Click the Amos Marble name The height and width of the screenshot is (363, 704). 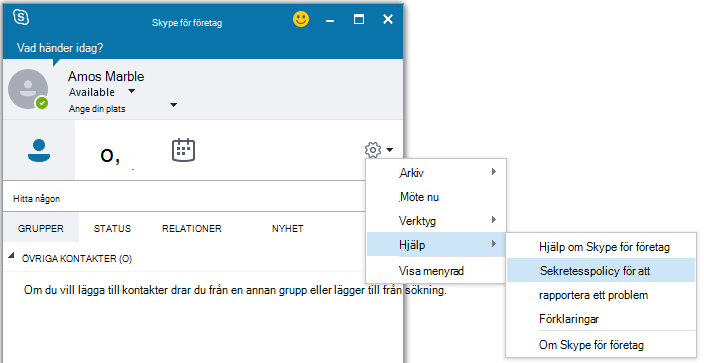coord(106,76)
